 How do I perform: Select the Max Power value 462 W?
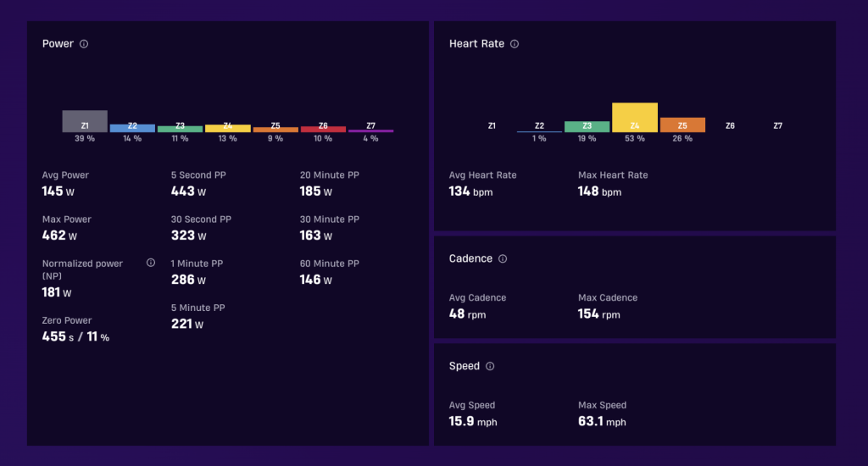click(59, 236)
